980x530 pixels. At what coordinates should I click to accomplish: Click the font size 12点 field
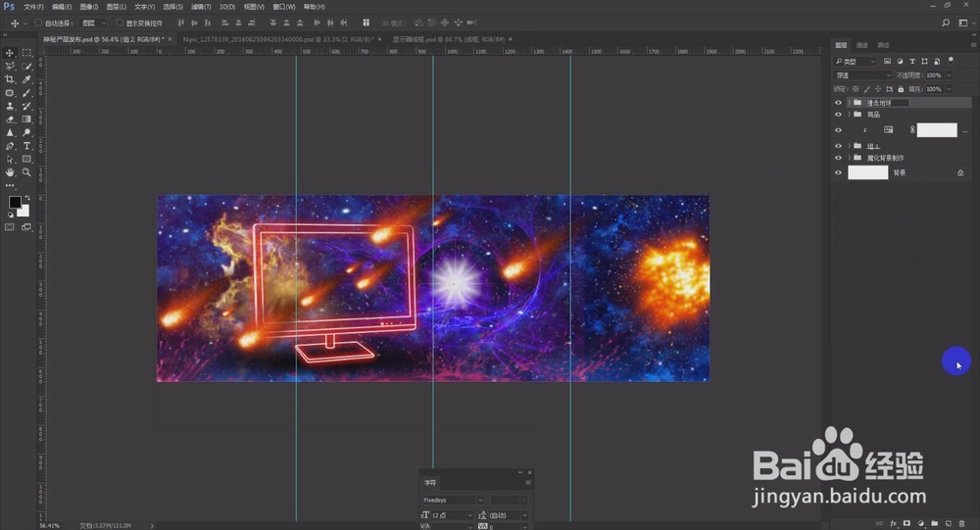(448, 515)
